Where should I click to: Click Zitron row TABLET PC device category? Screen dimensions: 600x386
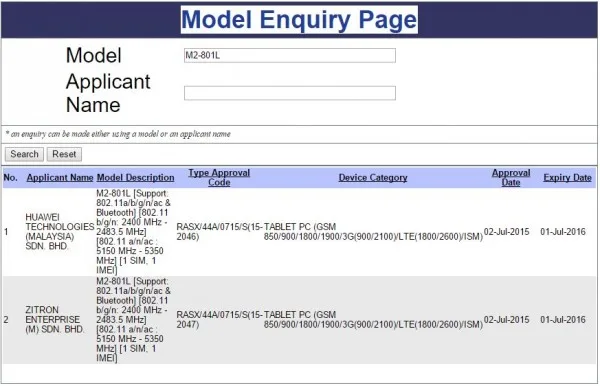(x=373, y=319)
